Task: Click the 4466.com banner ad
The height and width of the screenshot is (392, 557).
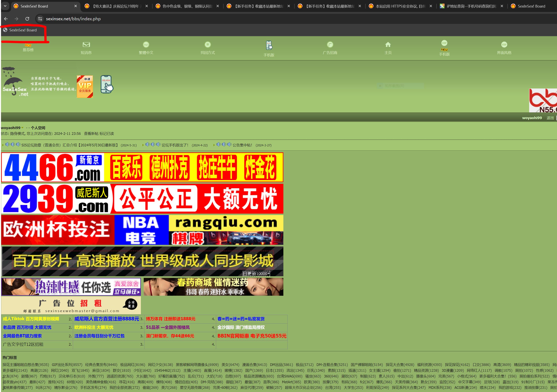Action: pyautogui.click(x=142, y=167)
